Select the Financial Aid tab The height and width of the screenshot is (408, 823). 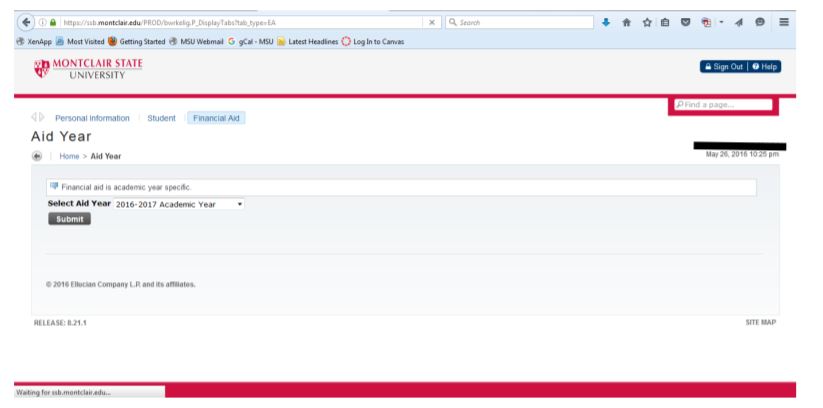coord(218,118)
